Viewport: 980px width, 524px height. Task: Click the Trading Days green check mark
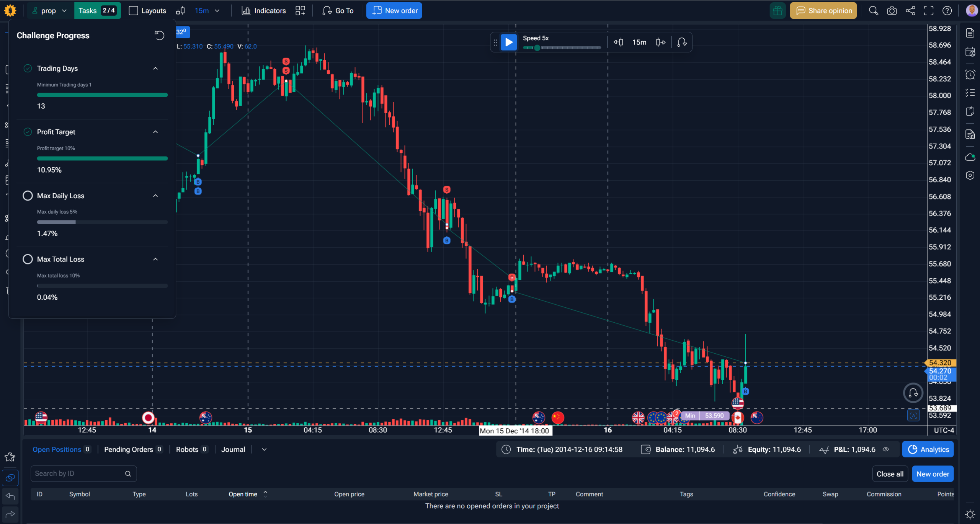[28, 69]
